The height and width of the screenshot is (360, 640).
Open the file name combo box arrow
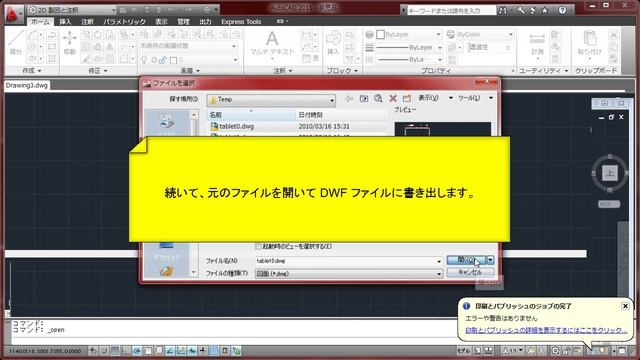[439, 261]
